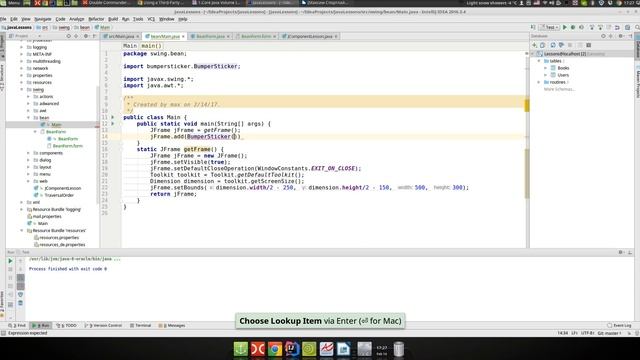The height and width of the screenshot is (360, 640).
Task: Open the TODO tool window button
Action: tap(67, 325)
